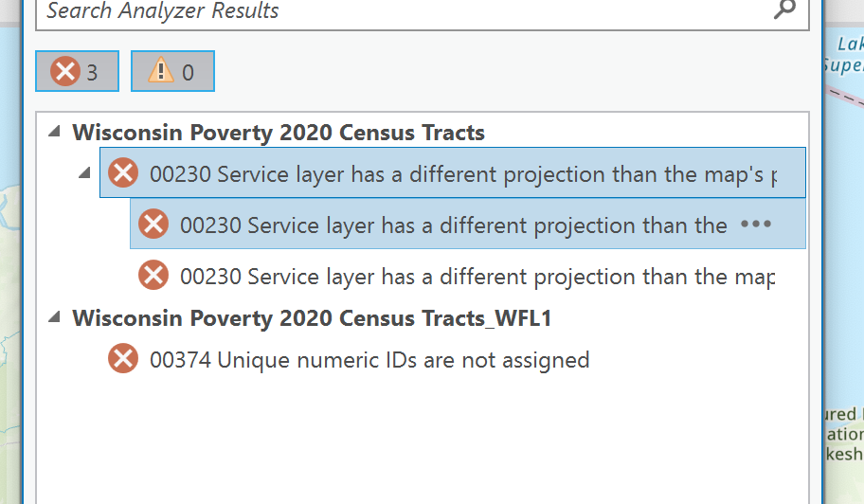Toggle the errors filter showing 3
Viewport: 864px width, 504px height.
pos(77,71)
